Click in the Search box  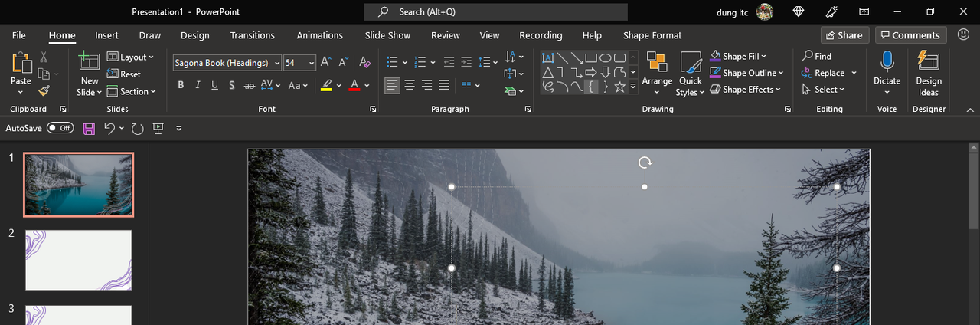coord(495,11)
